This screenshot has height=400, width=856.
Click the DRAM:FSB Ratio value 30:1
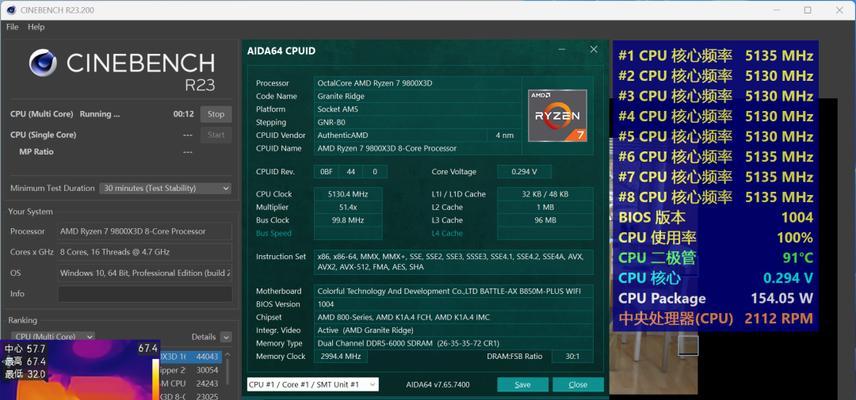(x=572, y=356)
